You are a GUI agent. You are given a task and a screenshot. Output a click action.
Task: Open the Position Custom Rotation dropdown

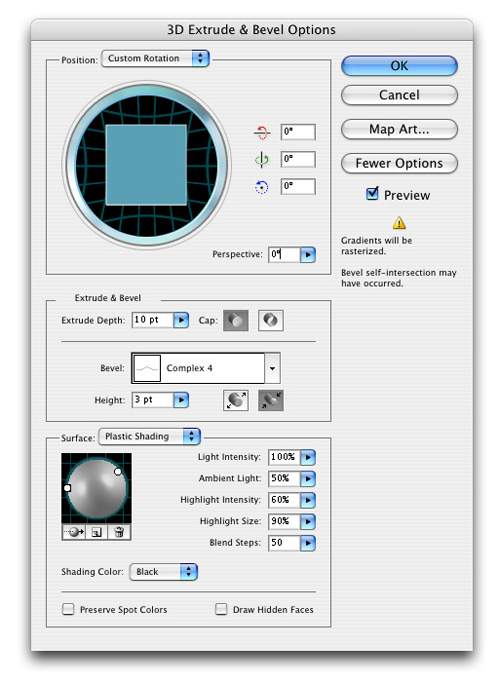155,58
